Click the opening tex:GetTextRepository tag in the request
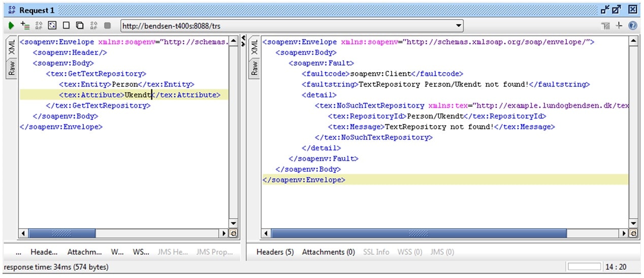 point(96,74)
